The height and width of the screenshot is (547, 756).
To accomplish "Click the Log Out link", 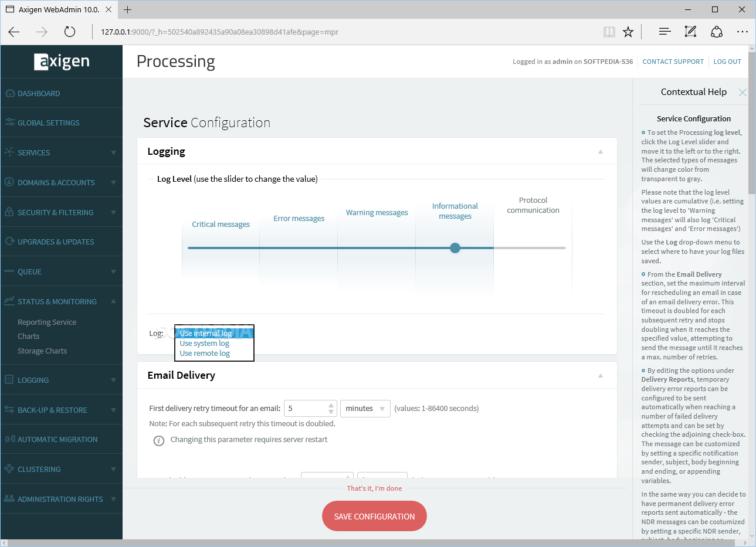I will (x=727, y=62).
